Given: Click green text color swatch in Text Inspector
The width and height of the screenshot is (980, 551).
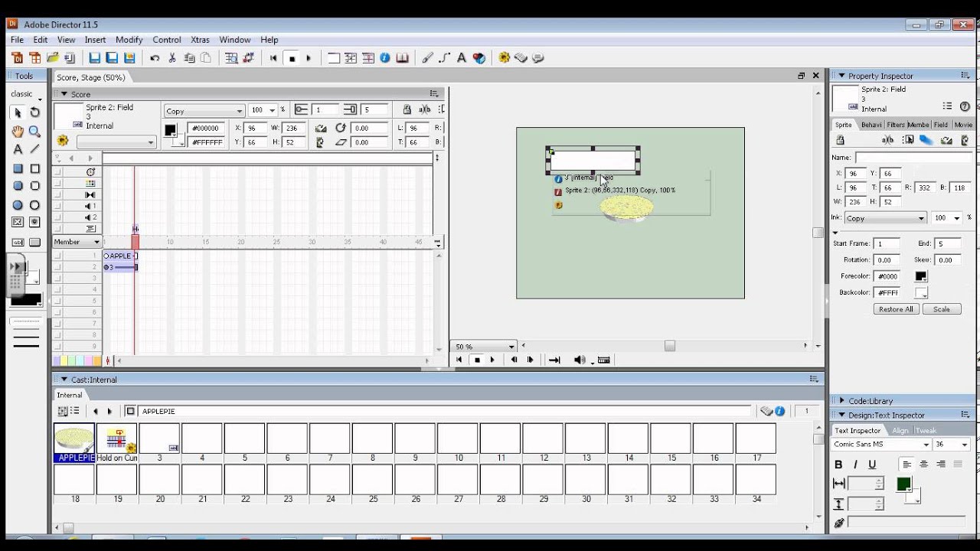Looking at the screenshot, I should click(x=904, y=484).
